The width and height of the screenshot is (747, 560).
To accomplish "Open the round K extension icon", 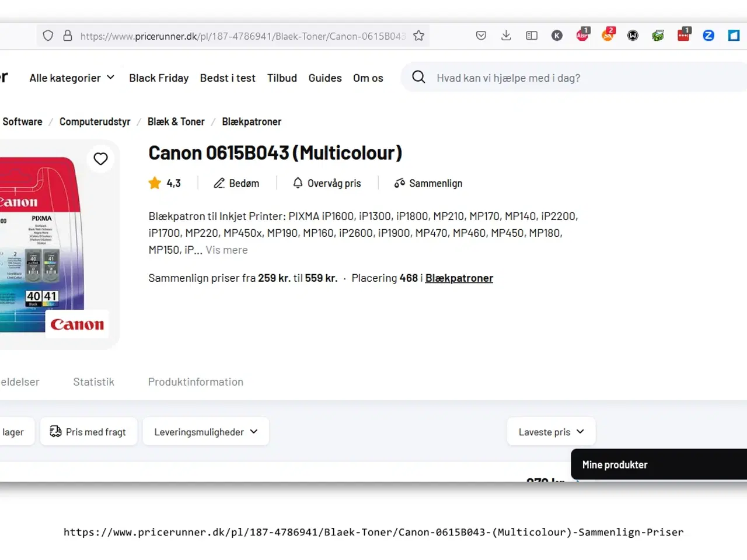I will point(557,36).
